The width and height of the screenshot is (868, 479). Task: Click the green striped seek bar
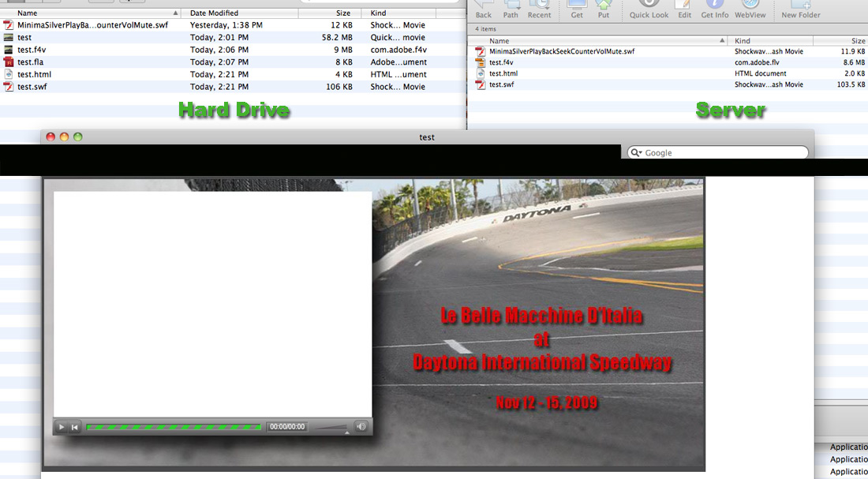tap(174, 427)
